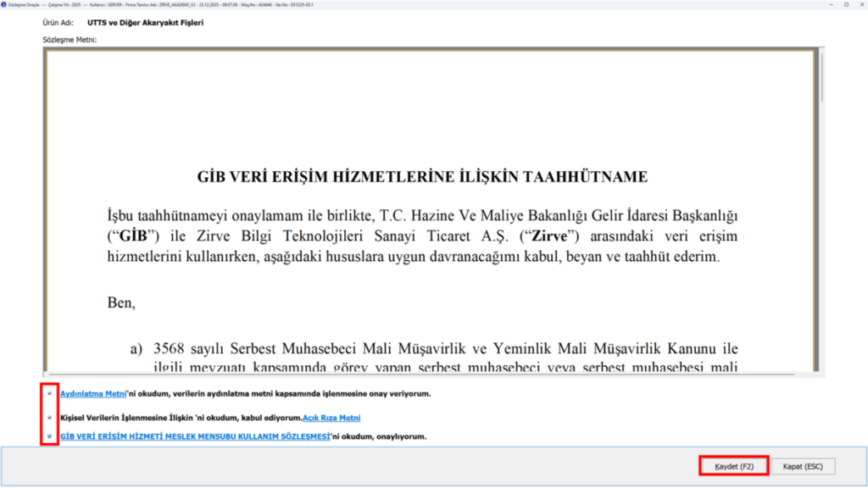Toggle the GİB Veri Erişim Hizmeti sözleşmesi checkbox

pos(49,436)
